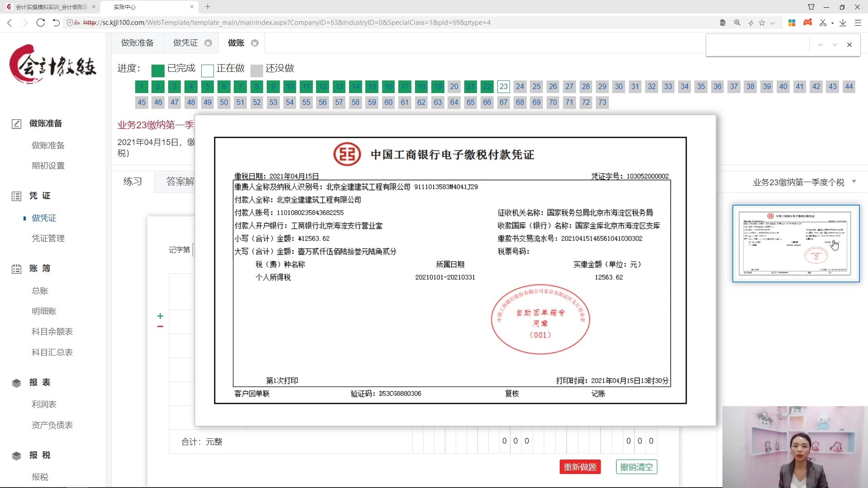Open 科目余额表 in the sidebar
Viewport: 868px width, 488px height.
[52, 332]
